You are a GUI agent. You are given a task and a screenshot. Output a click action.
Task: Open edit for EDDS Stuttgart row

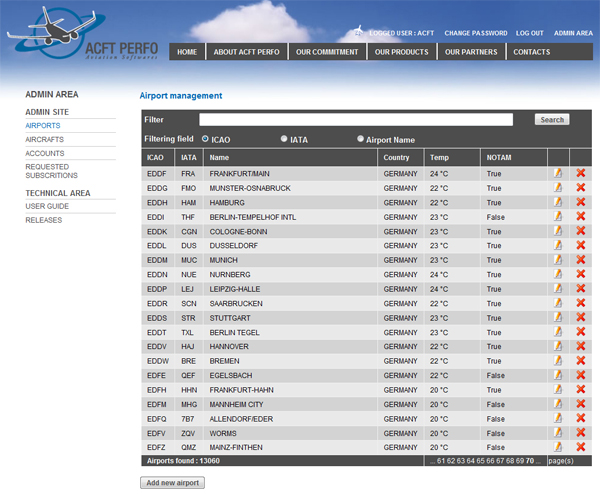point(558,318)
